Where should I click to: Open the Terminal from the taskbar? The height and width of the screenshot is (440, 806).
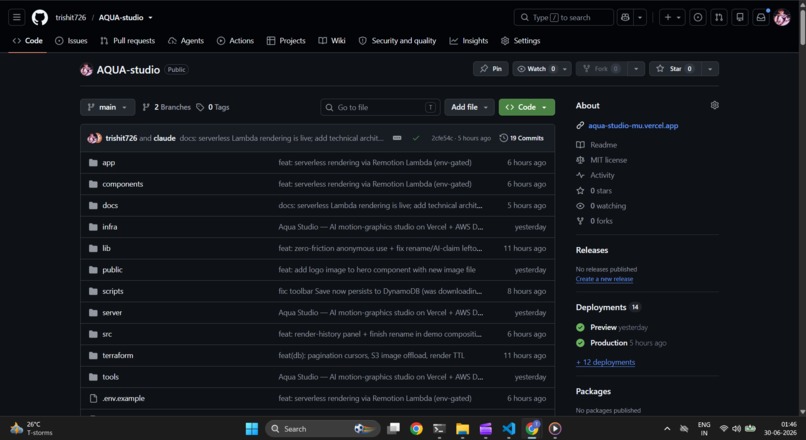point(439,429)
